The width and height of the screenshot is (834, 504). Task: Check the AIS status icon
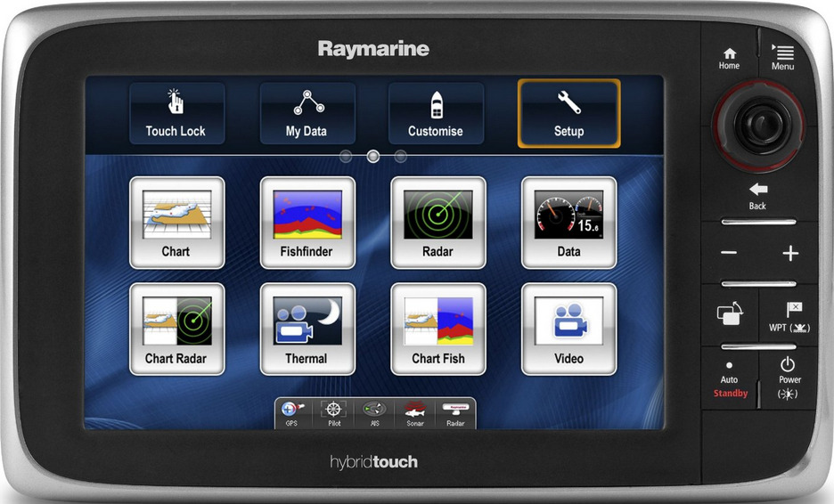pos(374,414)
